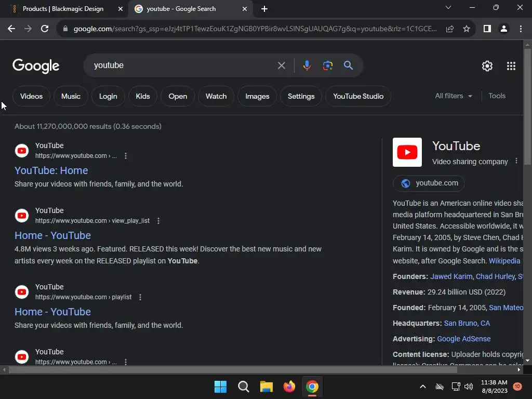Search by image with Google Lens

[327, 65]
